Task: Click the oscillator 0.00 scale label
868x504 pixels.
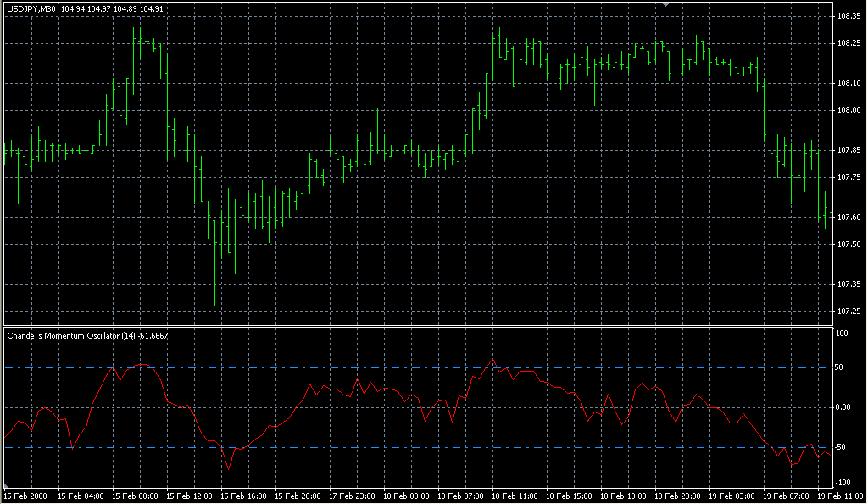Action: click(845, 407)
